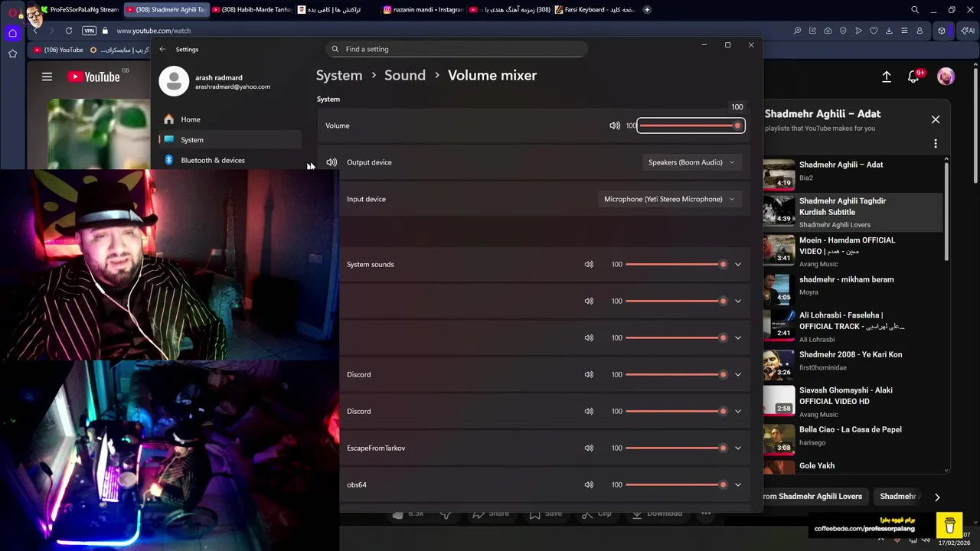
Task: Open Opera profile icon in toolbar
Action: (920, 31)
